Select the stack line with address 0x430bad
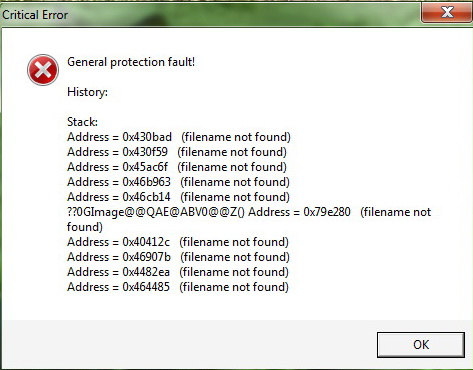The height and width of the screenshot is (370, 473). [x=179, y=137]
